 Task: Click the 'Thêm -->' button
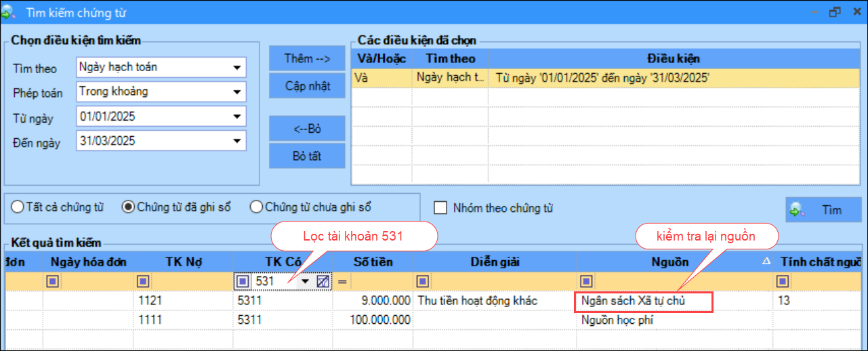coord(307,58)
